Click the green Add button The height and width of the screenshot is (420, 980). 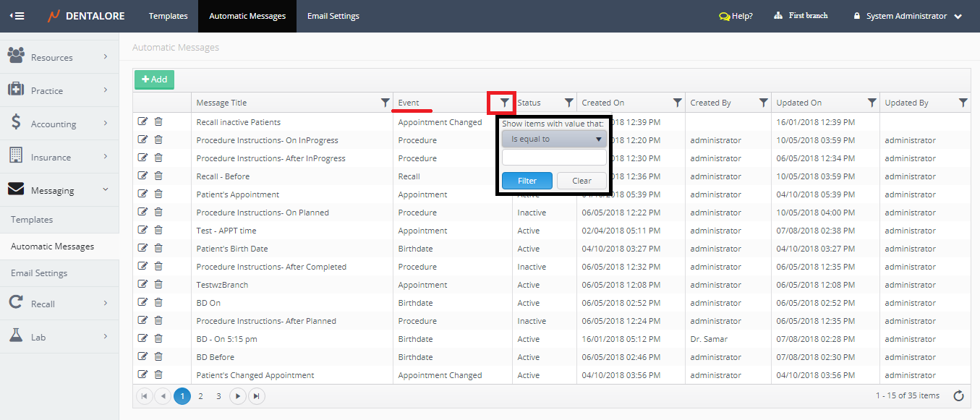(x=154, y=80)
